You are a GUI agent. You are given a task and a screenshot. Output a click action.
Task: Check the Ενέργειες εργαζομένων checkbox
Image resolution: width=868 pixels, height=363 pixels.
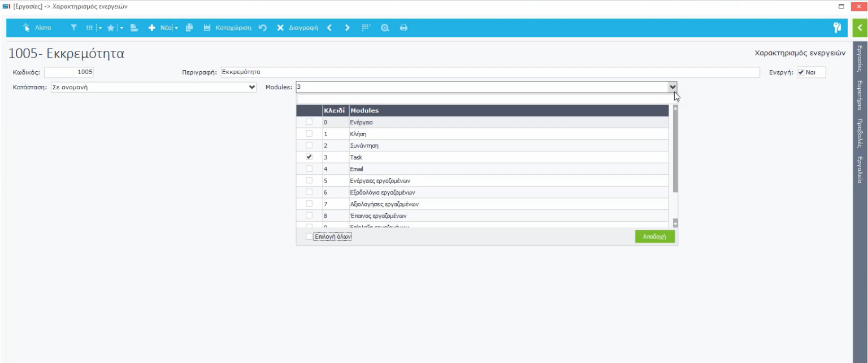point(309,180)
